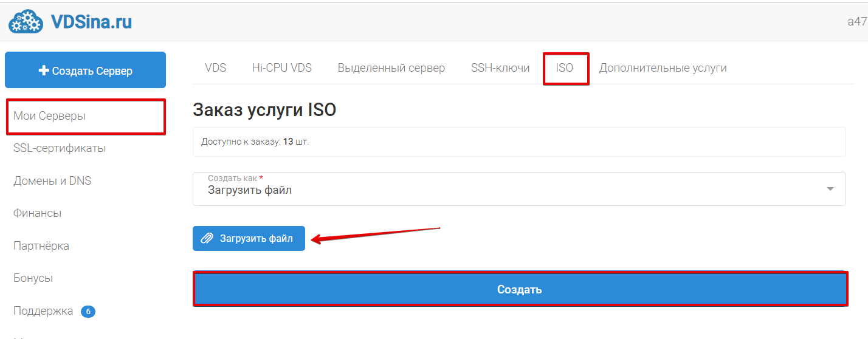This screenshot has height=339, width=868.
Task: Click the VDSina.ru site name text
Action: click(x=92, y=22)
